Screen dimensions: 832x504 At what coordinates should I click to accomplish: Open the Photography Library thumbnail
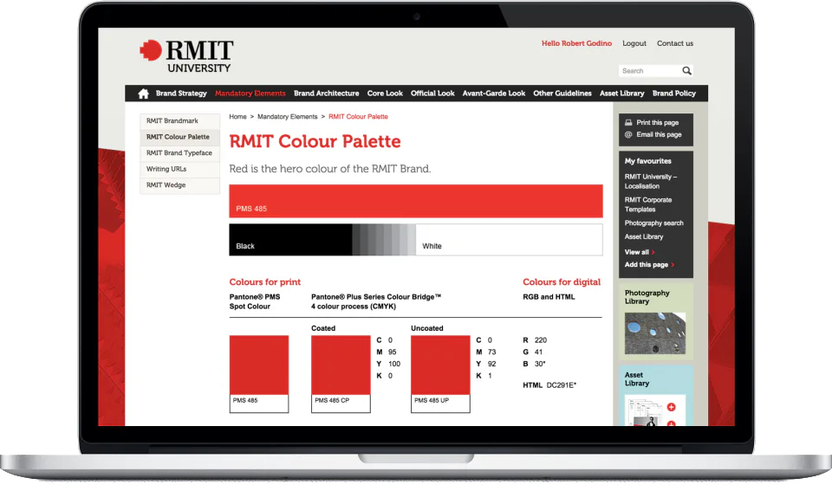pos(655,333)
